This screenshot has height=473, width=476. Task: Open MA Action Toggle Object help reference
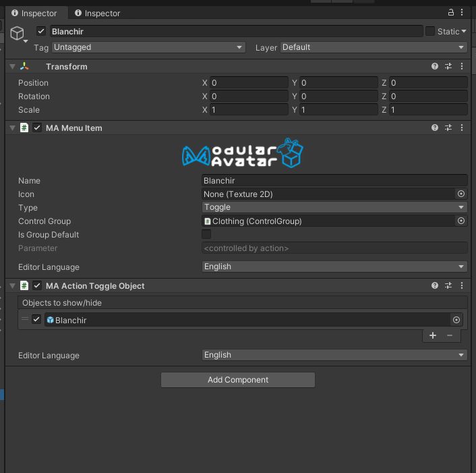(435, 285)
